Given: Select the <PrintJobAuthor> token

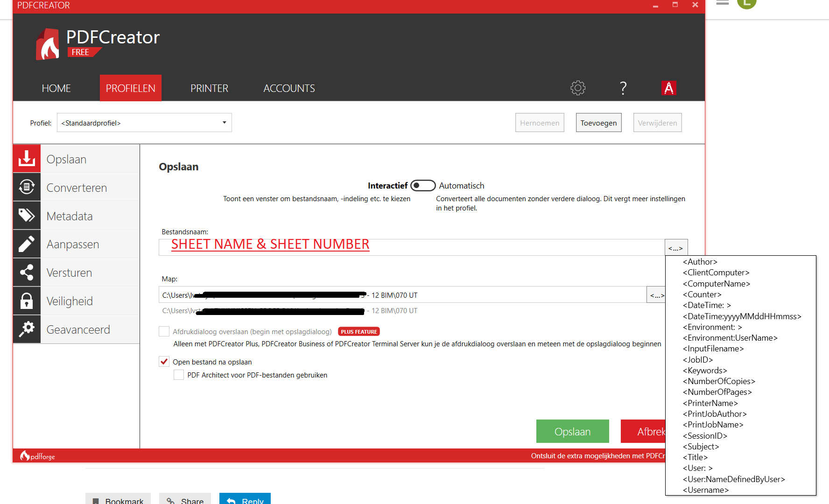Looking at the screenshot, I should click(715, 414).
